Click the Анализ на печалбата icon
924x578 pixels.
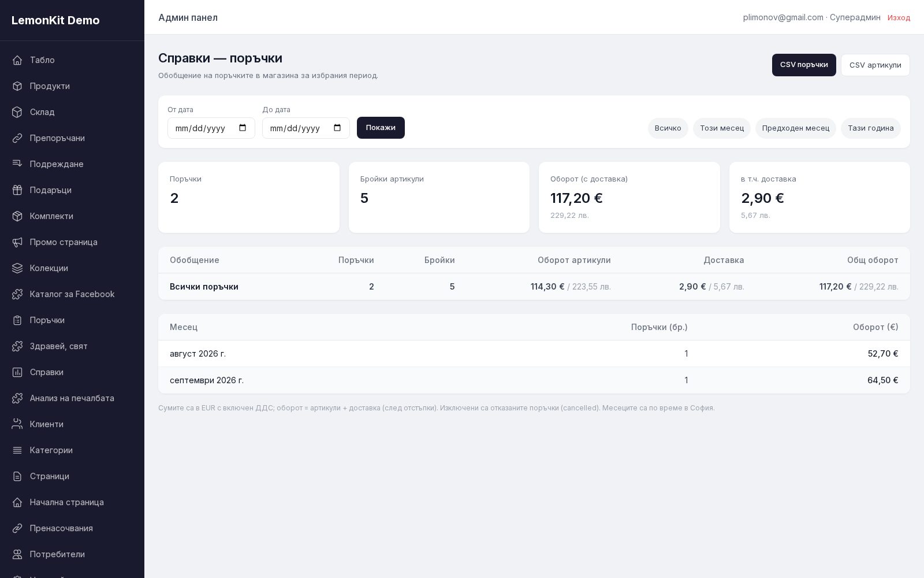coord(17,398)
